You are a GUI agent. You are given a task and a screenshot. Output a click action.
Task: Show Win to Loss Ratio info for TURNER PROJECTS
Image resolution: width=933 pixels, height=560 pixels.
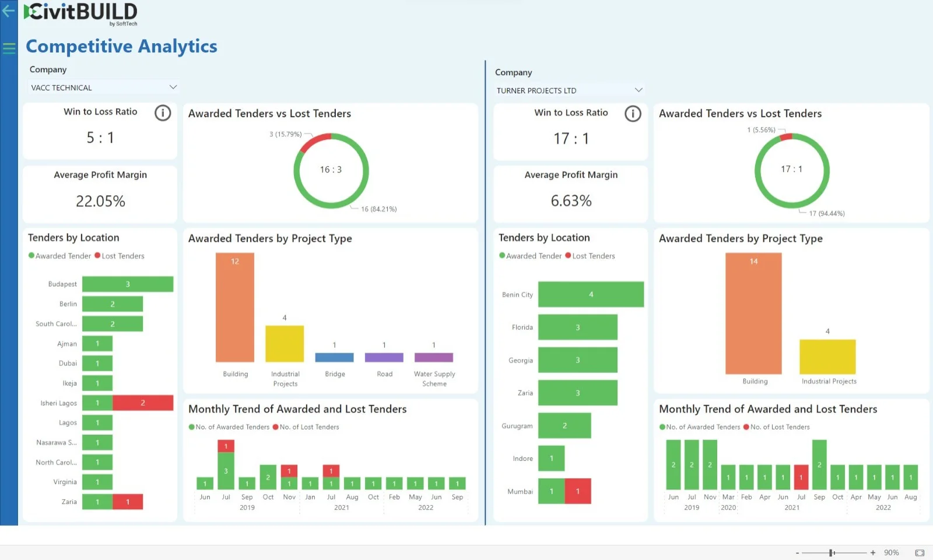coord(633,114)
